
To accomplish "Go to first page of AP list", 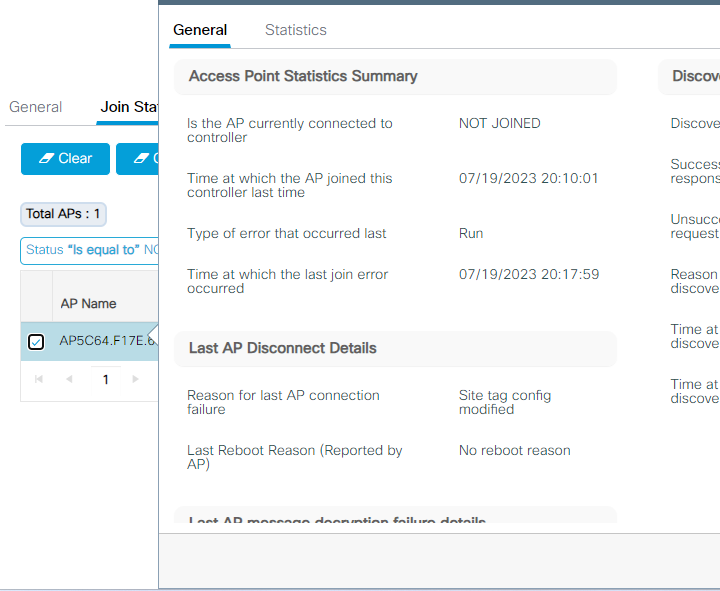I will [39, 380].
